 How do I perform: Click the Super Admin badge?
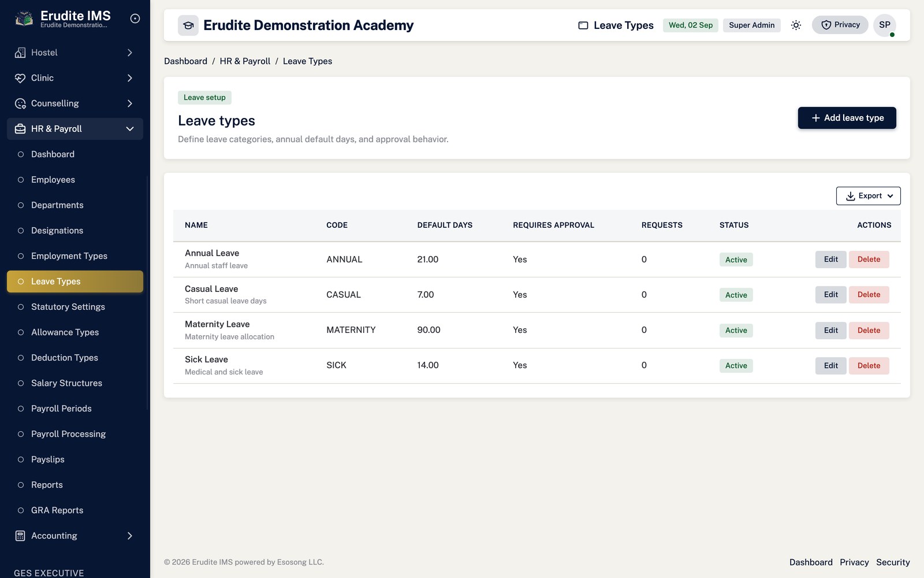751,25
